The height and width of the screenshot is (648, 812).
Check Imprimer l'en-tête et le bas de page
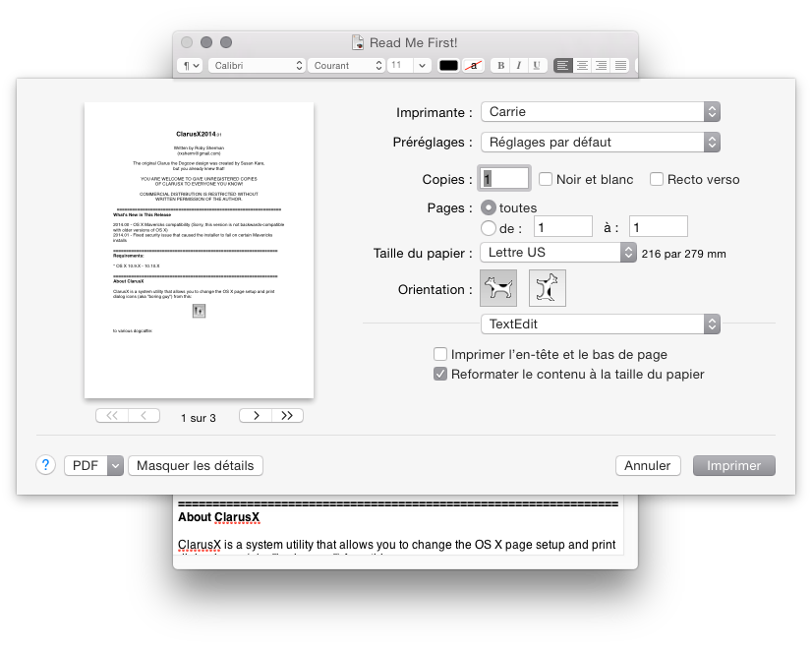click(440, 354)
